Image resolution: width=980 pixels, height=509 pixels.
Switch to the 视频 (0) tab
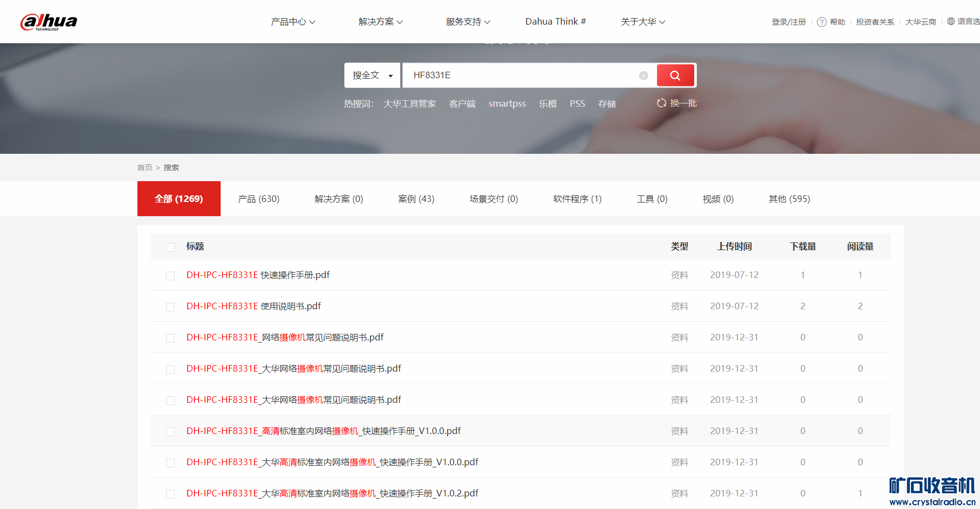pyautogui.click(x=718, y=199)
